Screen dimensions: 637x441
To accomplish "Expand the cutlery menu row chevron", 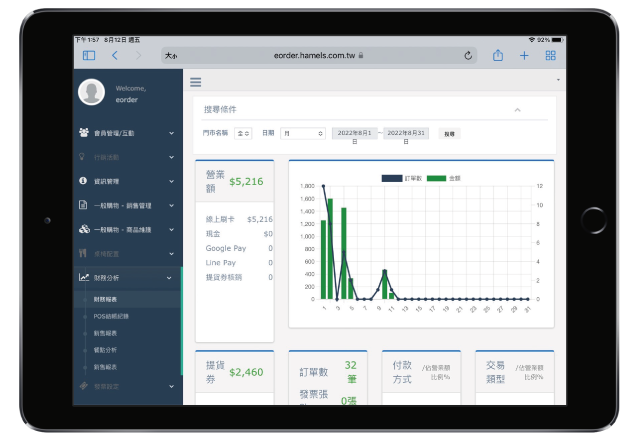I will coord(171,254).
